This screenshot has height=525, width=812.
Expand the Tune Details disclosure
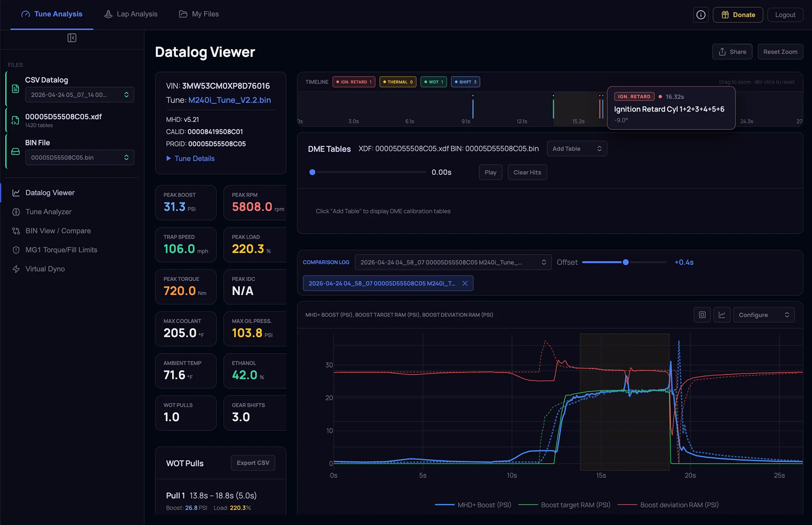(191, 158)
